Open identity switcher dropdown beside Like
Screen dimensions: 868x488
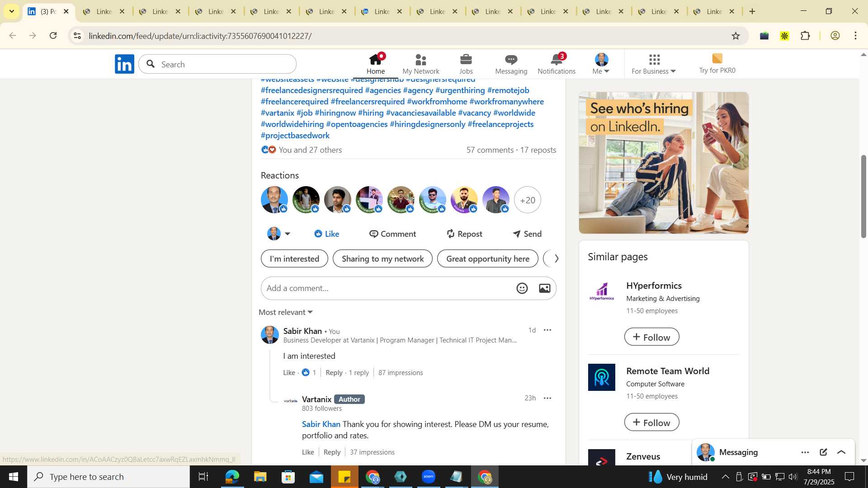point(279,234)
